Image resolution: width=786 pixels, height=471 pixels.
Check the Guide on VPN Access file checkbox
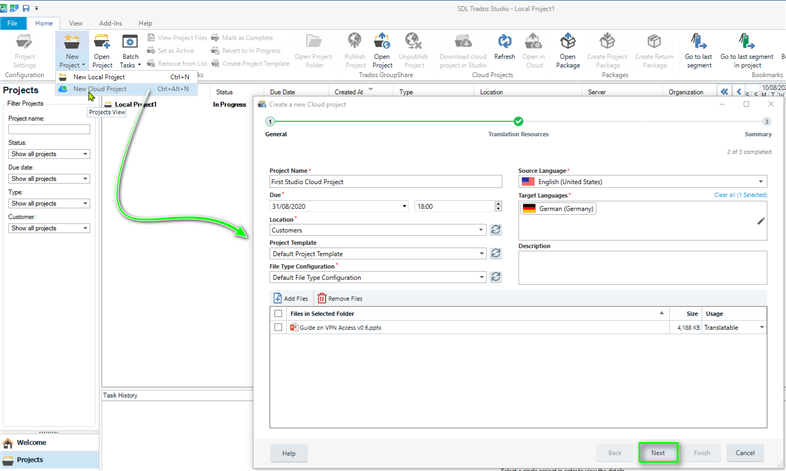[x=278, y=327]
